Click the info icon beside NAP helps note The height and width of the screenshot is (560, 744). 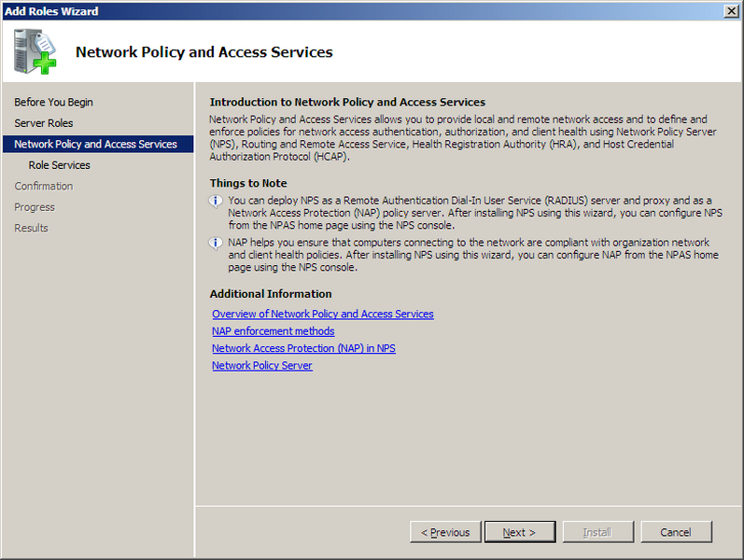(216, 244)
